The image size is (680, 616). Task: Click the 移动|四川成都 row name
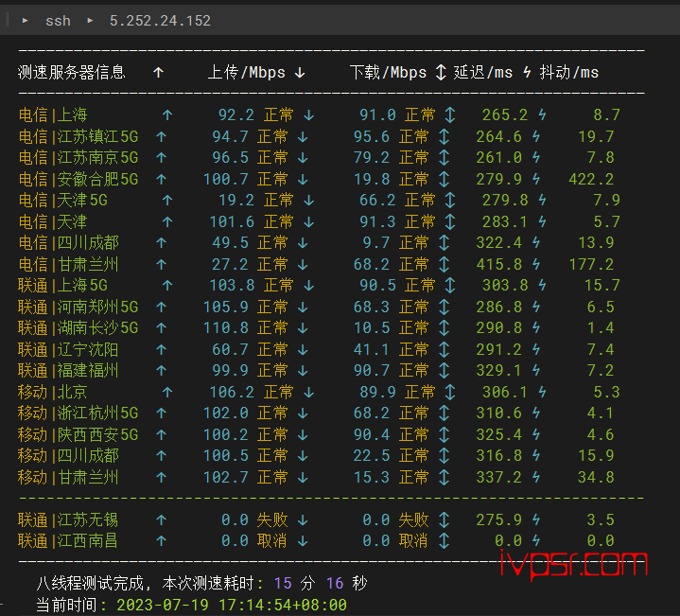[x=68, y=455]
